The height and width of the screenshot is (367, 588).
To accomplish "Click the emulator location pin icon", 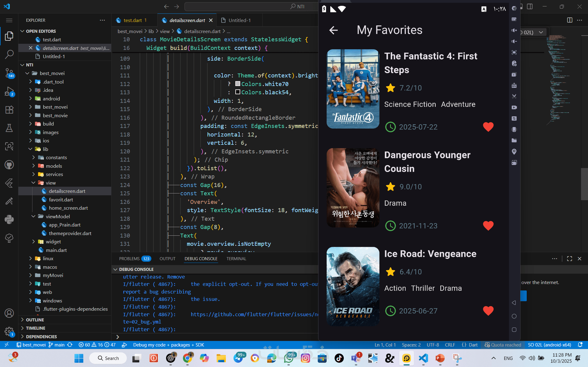I will 514,152.
